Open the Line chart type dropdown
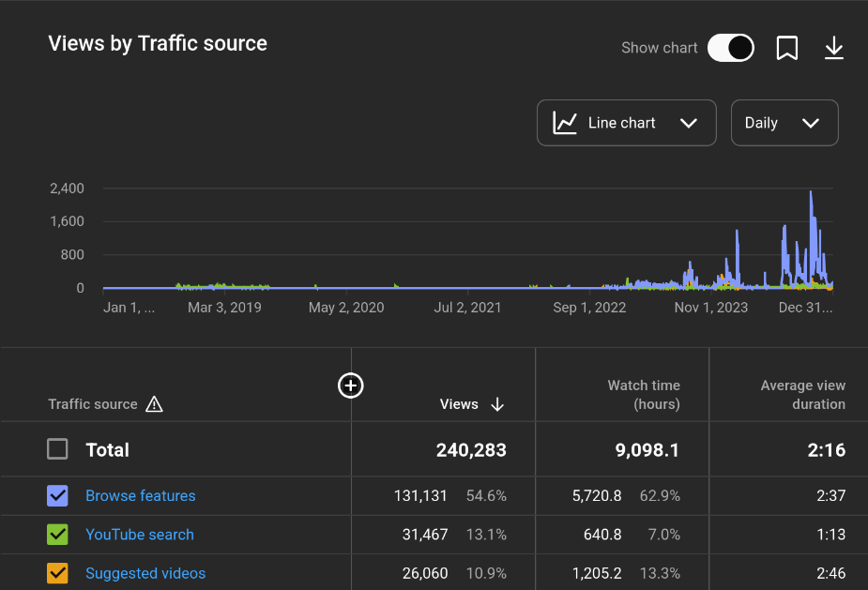Screen dimensions: 868x590 pos(626,123)
